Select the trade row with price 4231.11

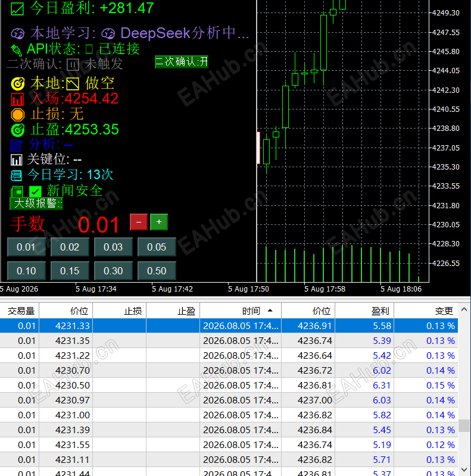point(229,460)
